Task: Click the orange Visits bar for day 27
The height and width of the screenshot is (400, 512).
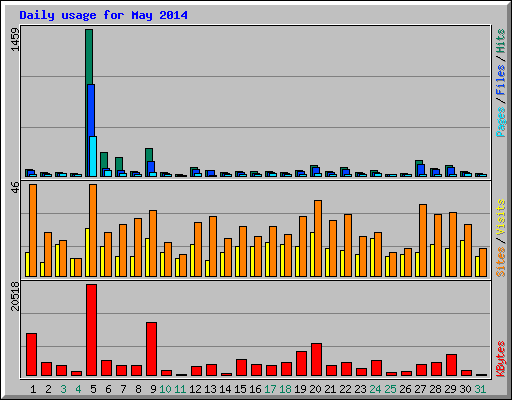Action: point(423,240)
